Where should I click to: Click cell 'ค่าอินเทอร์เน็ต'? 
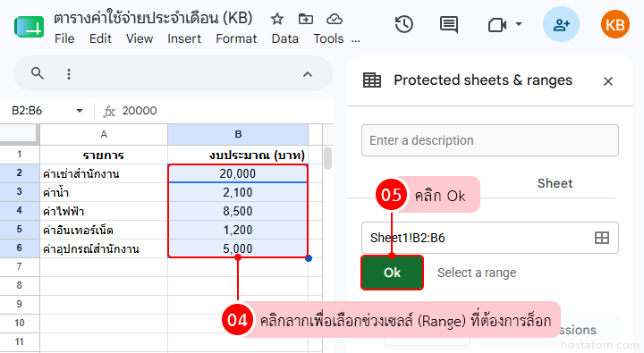point(104,230)
